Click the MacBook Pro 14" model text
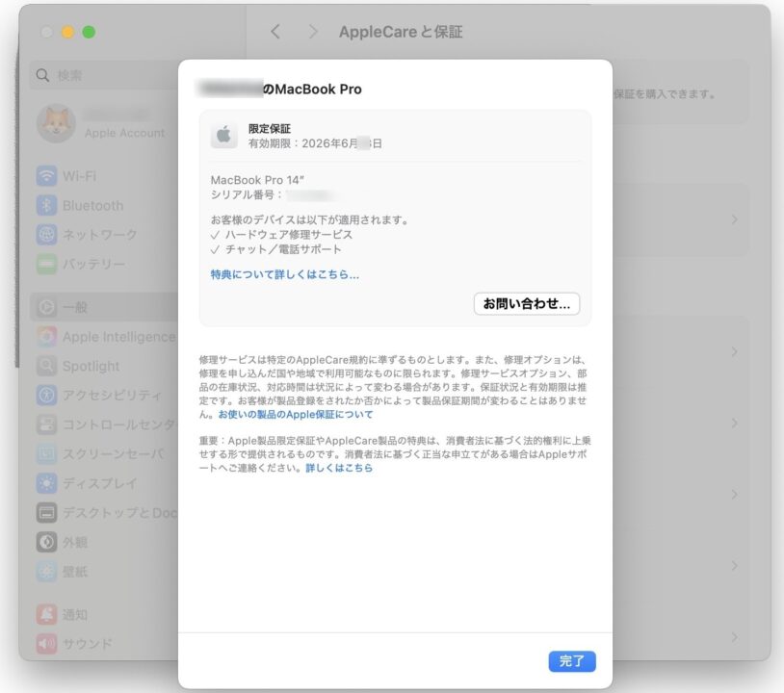 257,180
